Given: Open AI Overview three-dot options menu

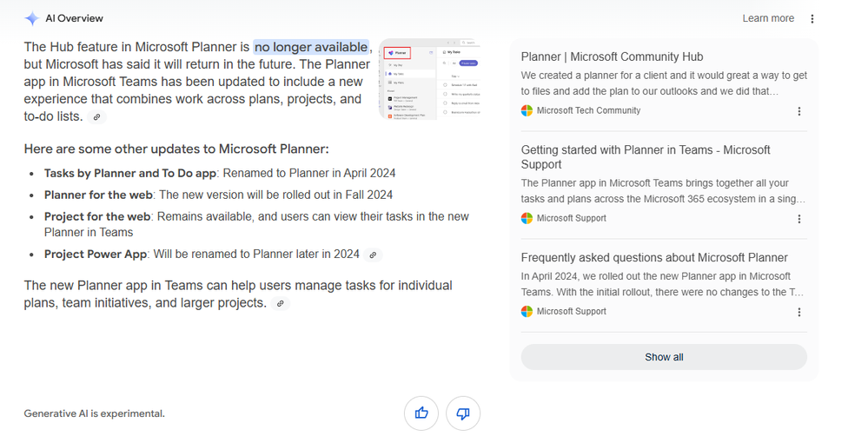Looking at the screenshot, I should [812, 19].
